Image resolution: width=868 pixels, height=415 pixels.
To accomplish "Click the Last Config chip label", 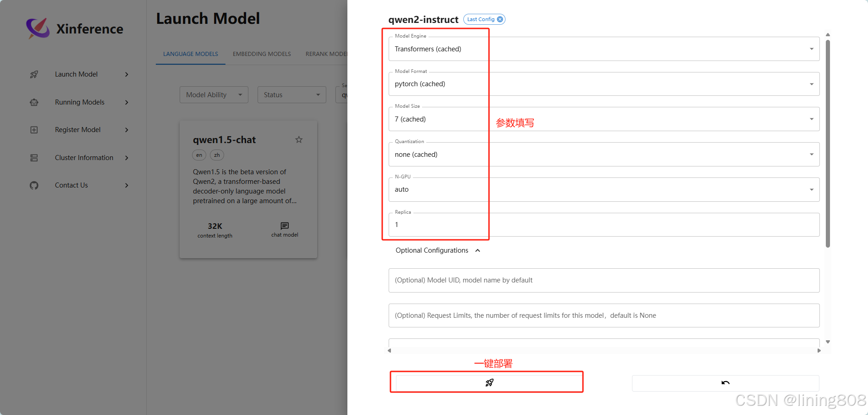I will point(481,19).
